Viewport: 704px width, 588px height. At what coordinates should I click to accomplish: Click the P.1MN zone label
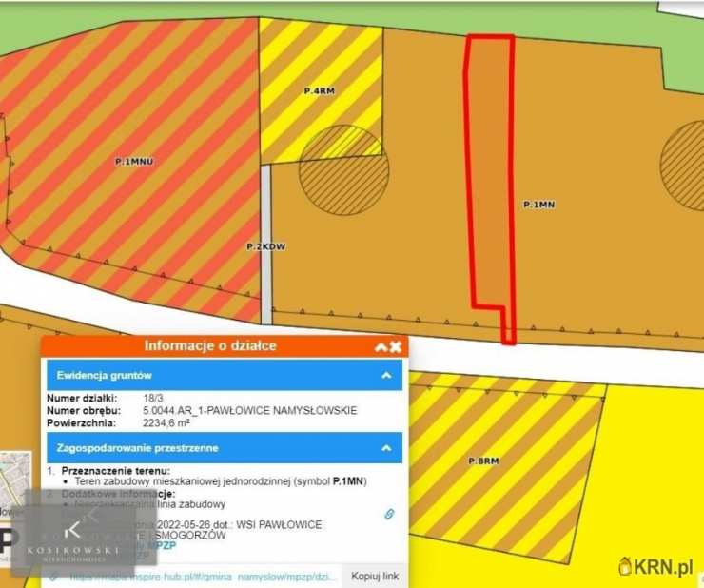pos(538,204)
